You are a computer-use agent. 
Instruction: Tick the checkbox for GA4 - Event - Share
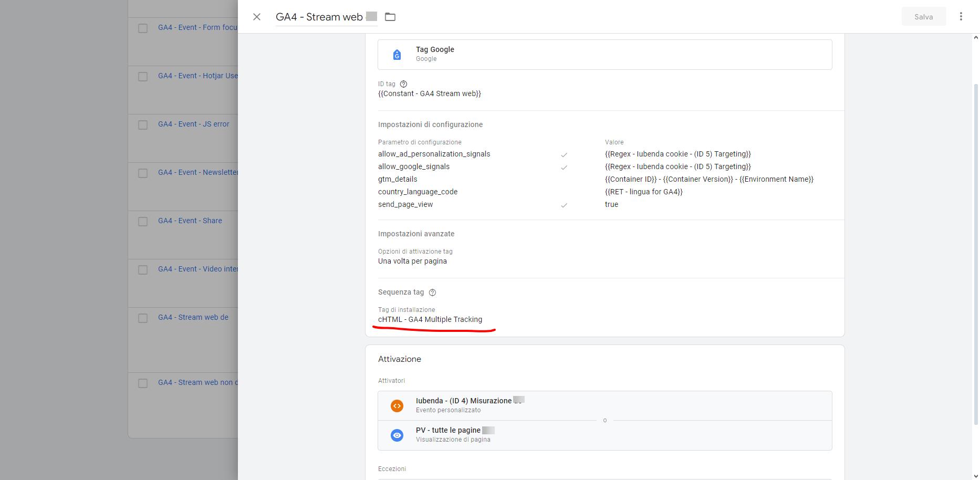[x=142, y=222]
